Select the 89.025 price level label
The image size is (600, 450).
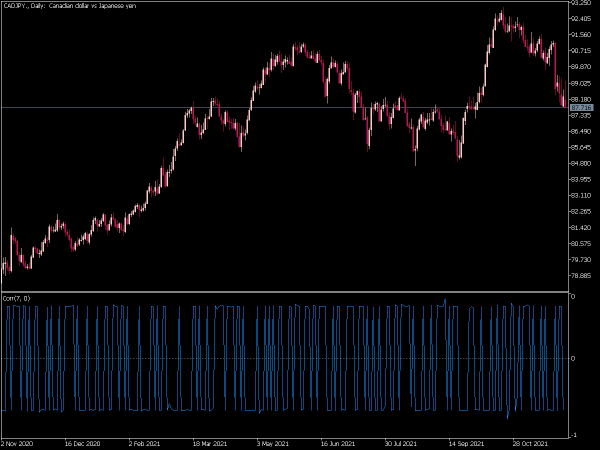tap(581, 83)
